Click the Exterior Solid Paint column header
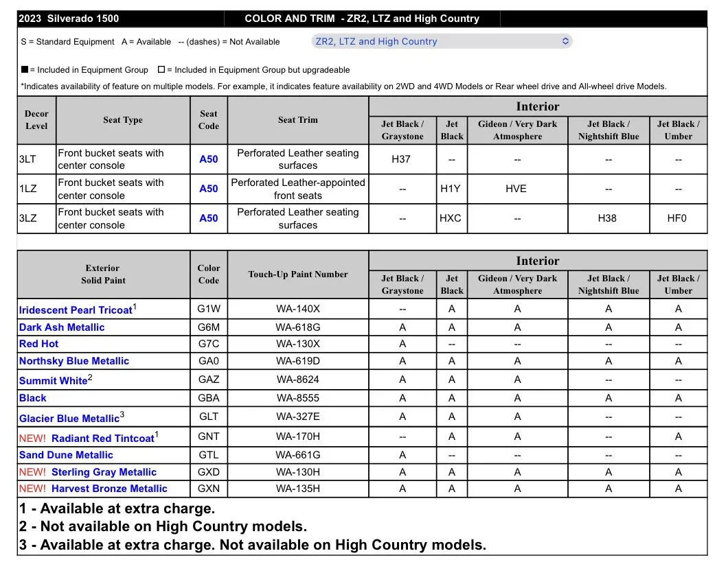The width and height of the screenshot is (728, 573). (x=103, y=274)
